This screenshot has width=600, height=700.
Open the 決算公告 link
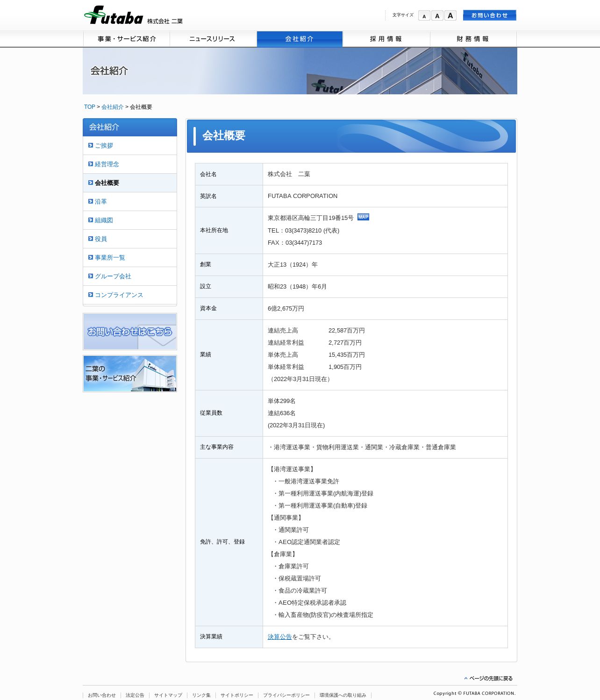click(x=279, y=637)
